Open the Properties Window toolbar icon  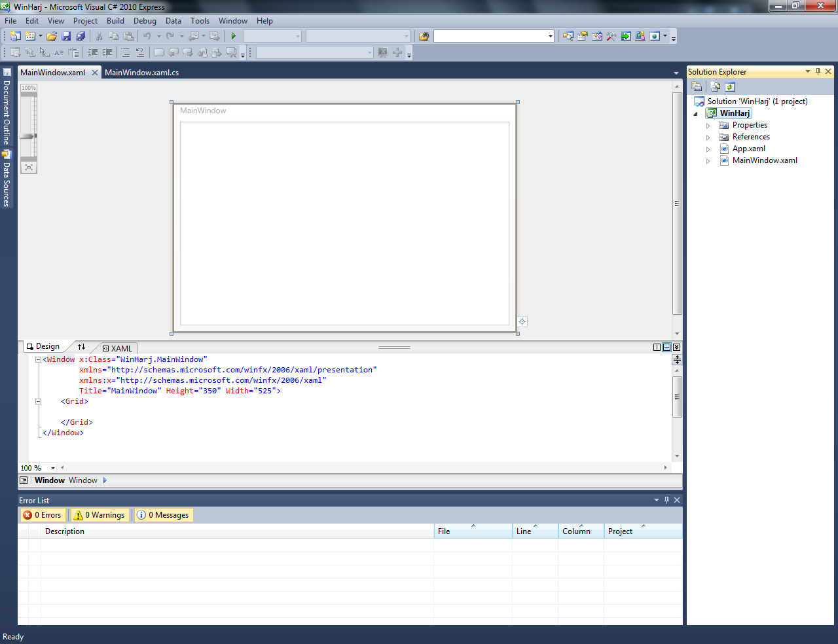click(583, 36)
